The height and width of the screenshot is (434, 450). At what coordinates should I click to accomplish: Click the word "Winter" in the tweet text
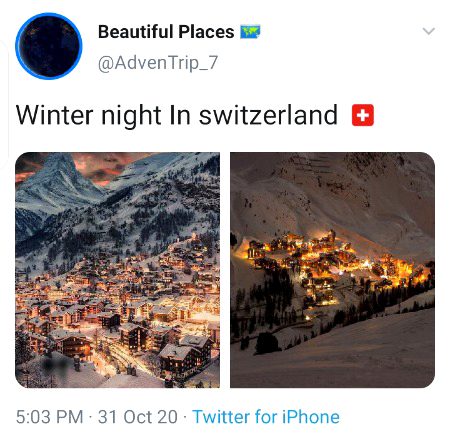(x=54, y=115)
